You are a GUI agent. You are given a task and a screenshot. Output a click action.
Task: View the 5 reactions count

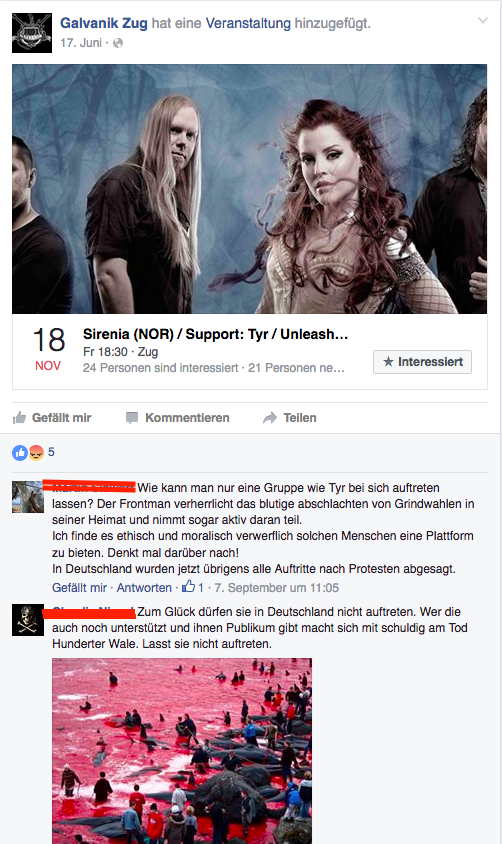point(51,452)
